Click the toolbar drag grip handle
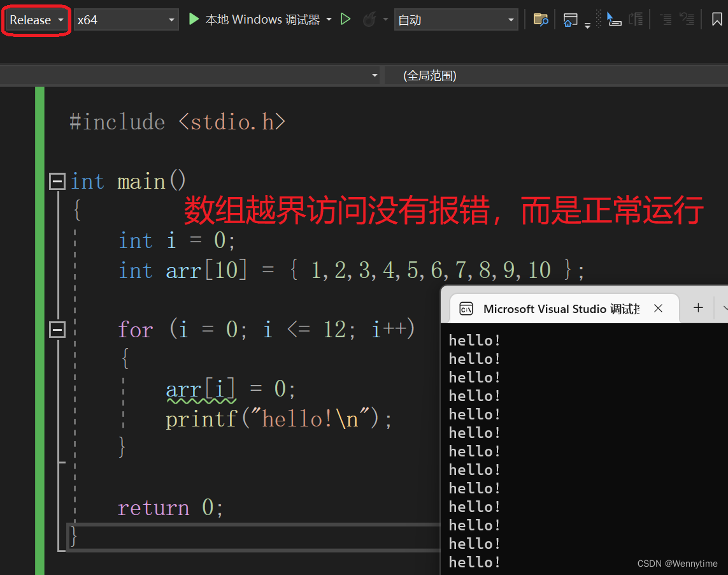The width and height of the screenshot is (728, 575). tap(599, 19)
